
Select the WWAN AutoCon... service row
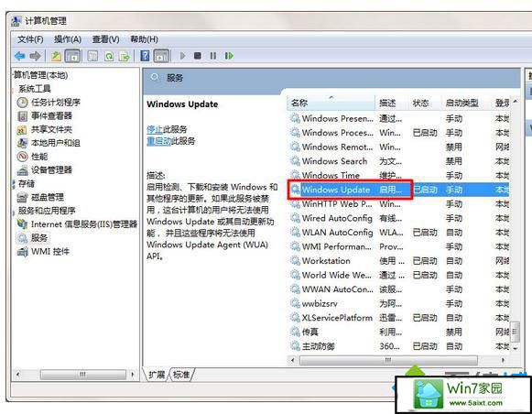[x=399, y=289]
